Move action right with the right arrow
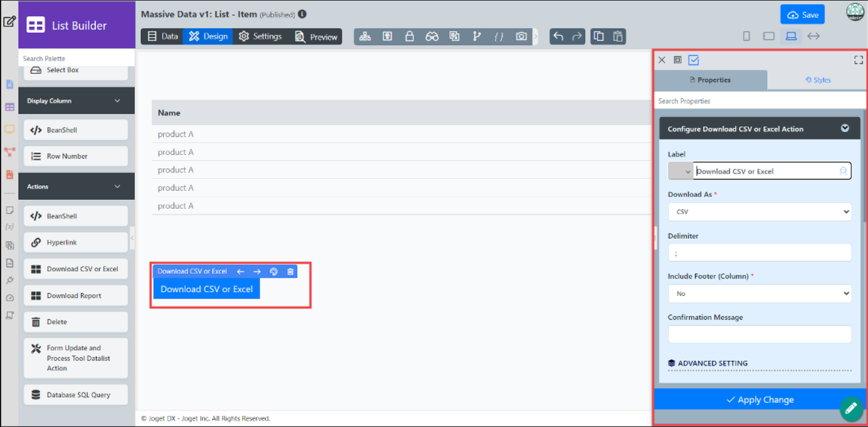Viewport: 868px width, 427px height. (257, 271)
